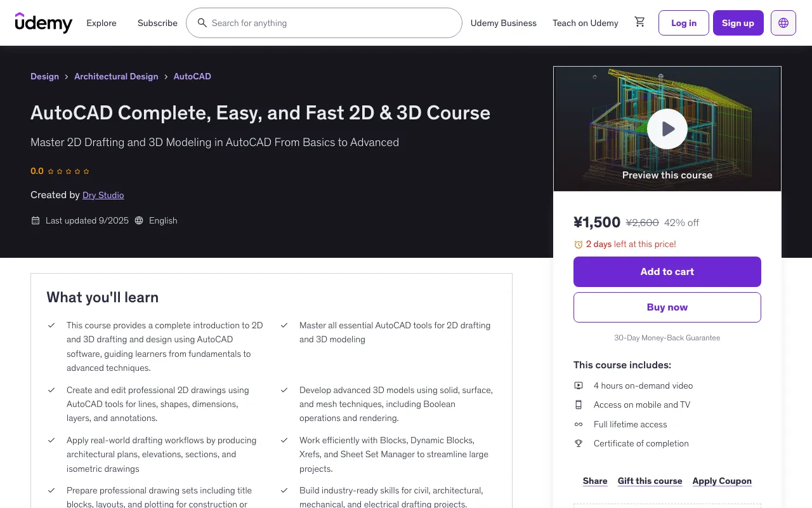
Task: Click the on-demand video icon
Action: 578,385
